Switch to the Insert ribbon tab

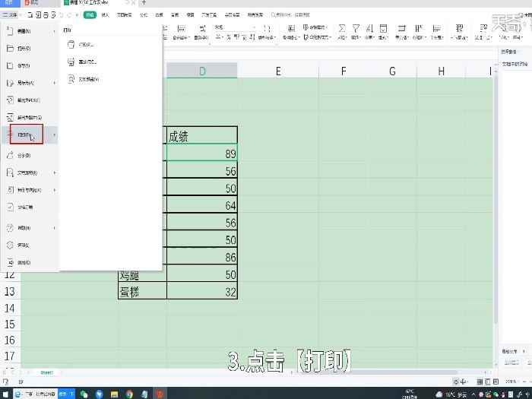point(105,14)
